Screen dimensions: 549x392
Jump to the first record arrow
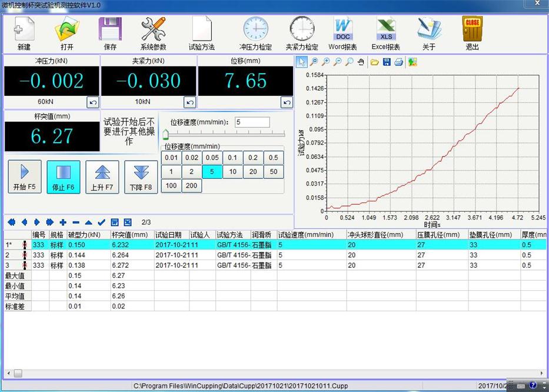11,222
